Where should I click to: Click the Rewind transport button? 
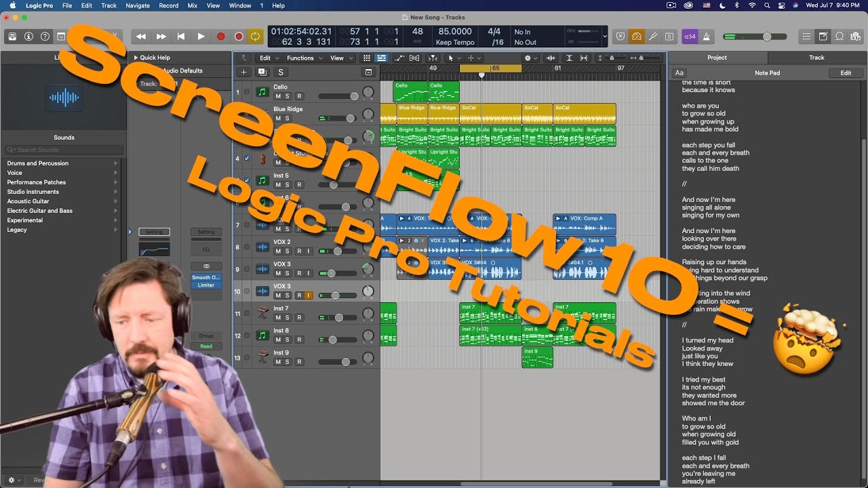pyautogui.click(x=141, y=37)
